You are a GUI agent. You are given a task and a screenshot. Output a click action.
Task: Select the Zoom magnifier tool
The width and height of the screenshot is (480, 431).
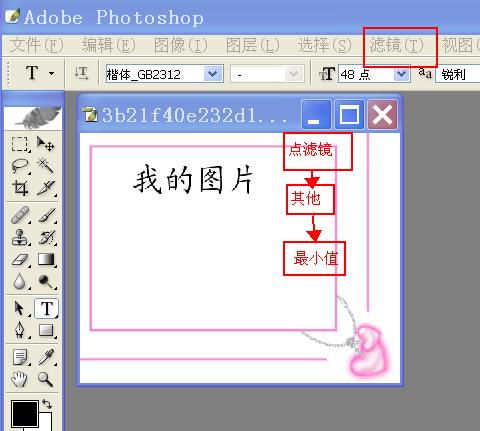tap(45, 379)
